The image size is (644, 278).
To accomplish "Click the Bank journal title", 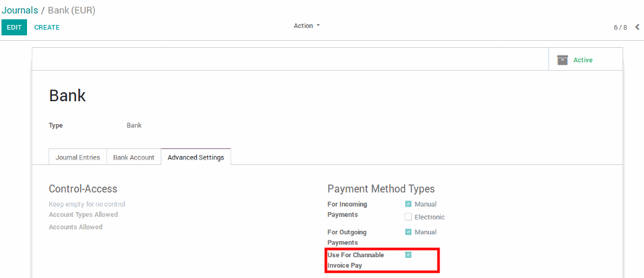I will 67,96.
